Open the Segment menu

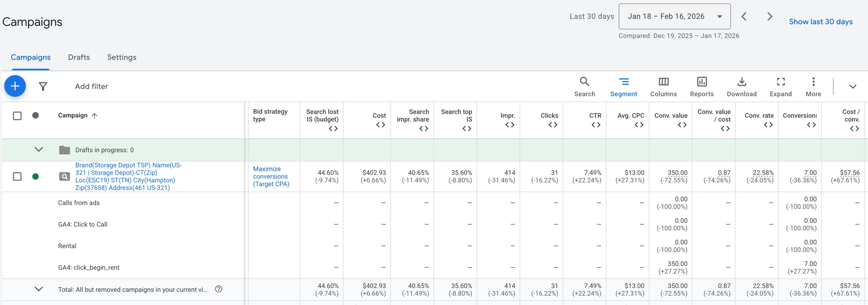pyautogui.click(x=623, y=87)
